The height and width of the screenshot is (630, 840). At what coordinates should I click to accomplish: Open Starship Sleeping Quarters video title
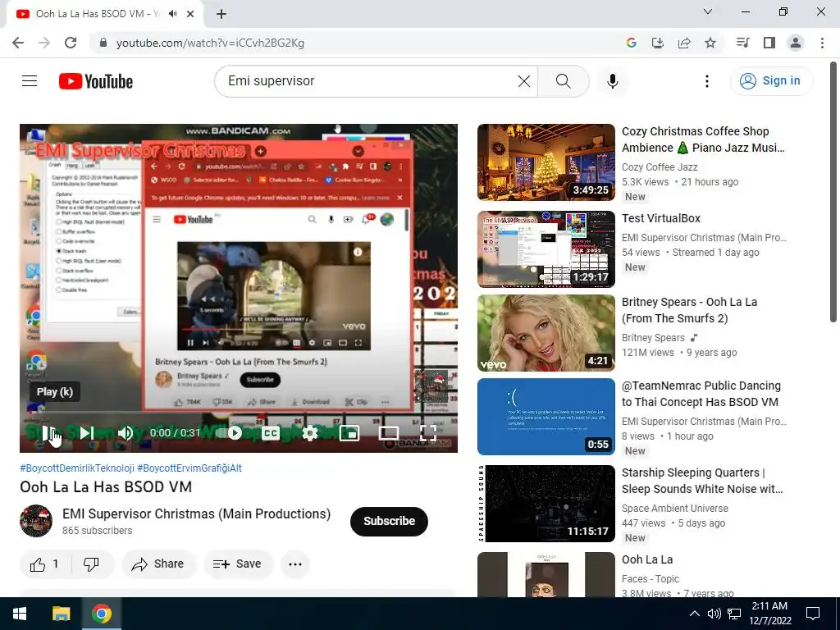(x=702, y=481)
